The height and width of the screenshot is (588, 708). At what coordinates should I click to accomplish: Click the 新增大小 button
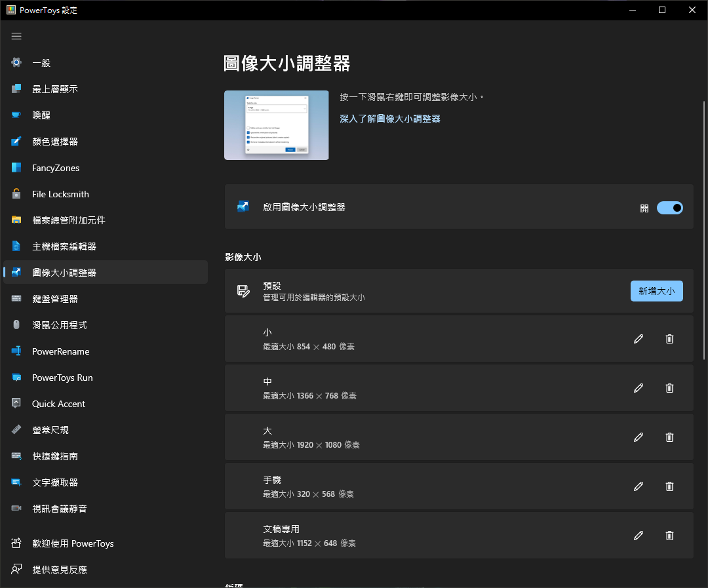[x=656, y=290]
